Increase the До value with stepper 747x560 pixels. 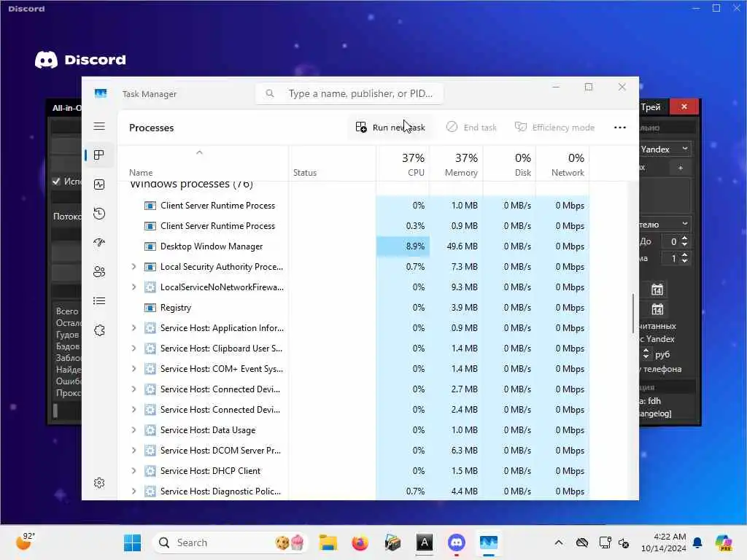click(684, 238)
